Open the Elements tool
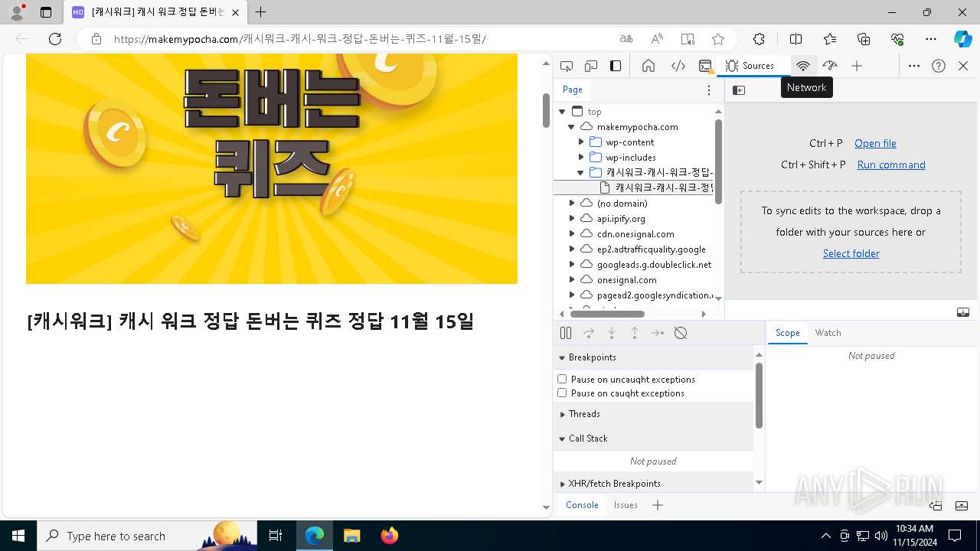 pyautogui.click(x=678, y=66)
